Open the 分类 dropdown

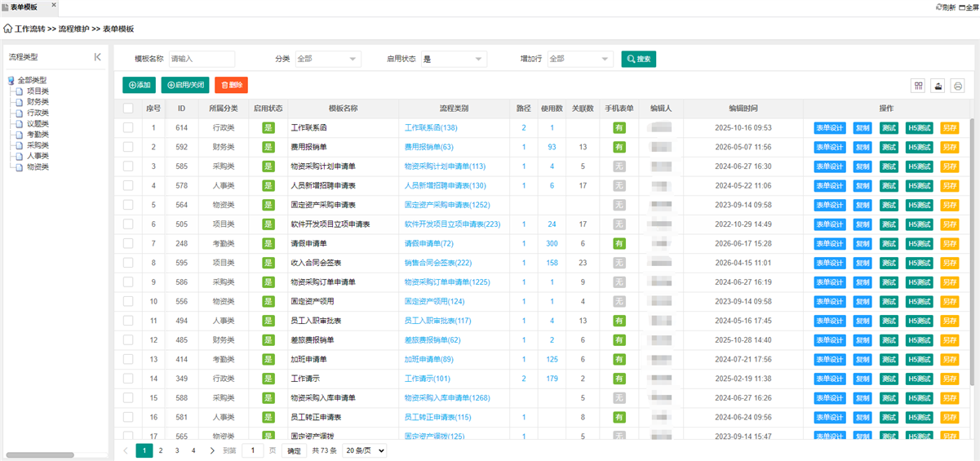327,59
